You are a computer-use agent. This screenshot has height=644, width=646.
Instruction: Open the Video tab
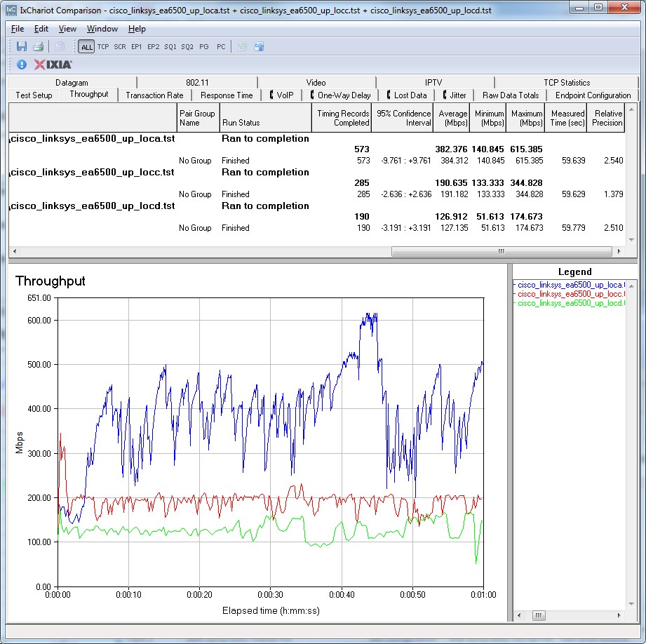click(316, 82)
